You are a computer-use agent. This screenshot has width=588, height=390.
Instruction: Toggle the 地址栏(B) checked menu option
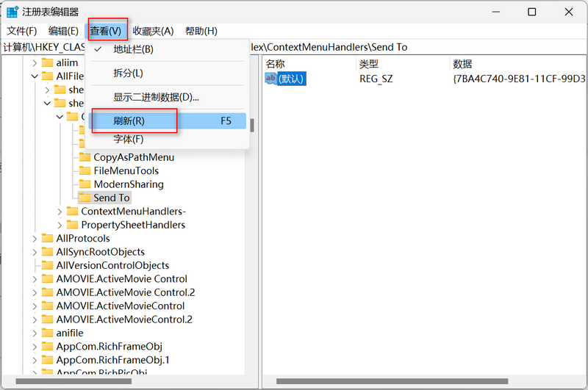(132, 49)
